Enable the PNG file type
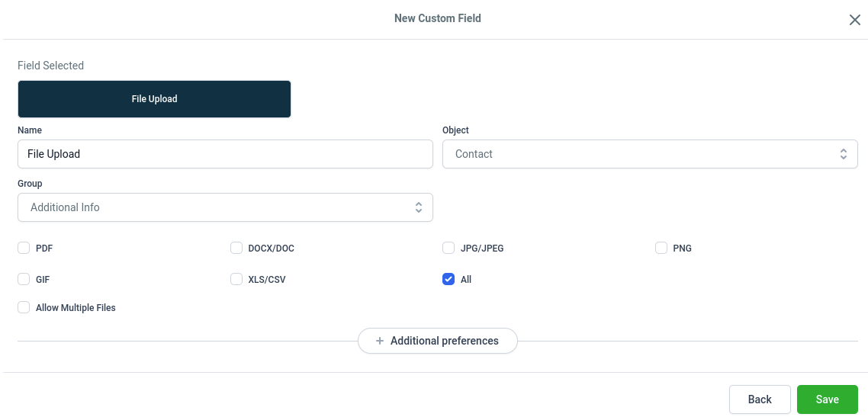Viewport: 868px width, 417px height. click(x=661, y=248)
